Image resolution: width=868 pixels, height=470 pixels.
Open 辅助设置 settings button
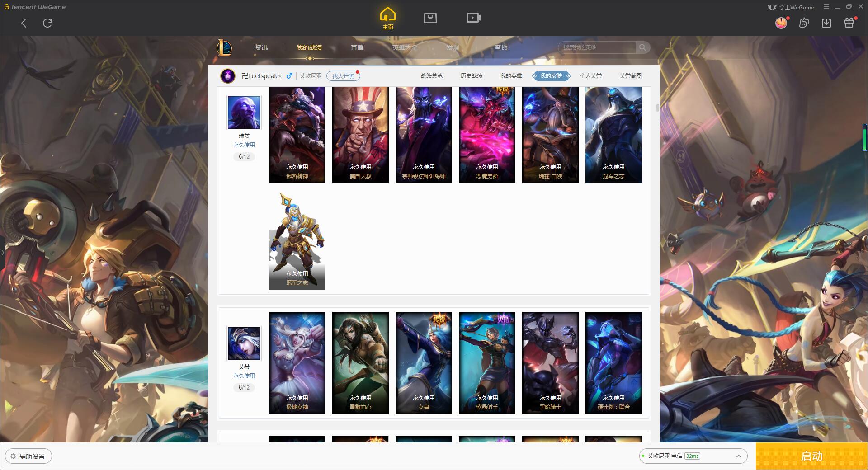click(x=28, y=456)
